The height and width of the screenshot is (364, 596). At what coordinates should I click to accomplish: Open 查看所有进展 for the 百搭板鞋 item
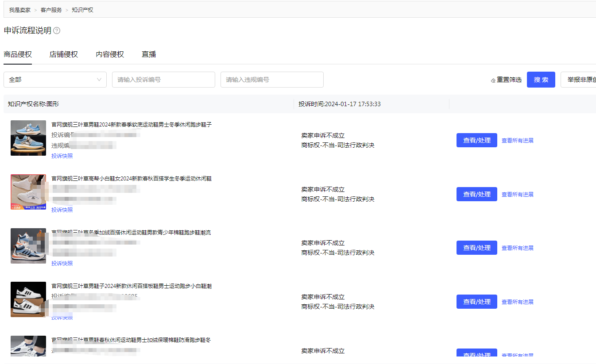[x=518, y=302]
